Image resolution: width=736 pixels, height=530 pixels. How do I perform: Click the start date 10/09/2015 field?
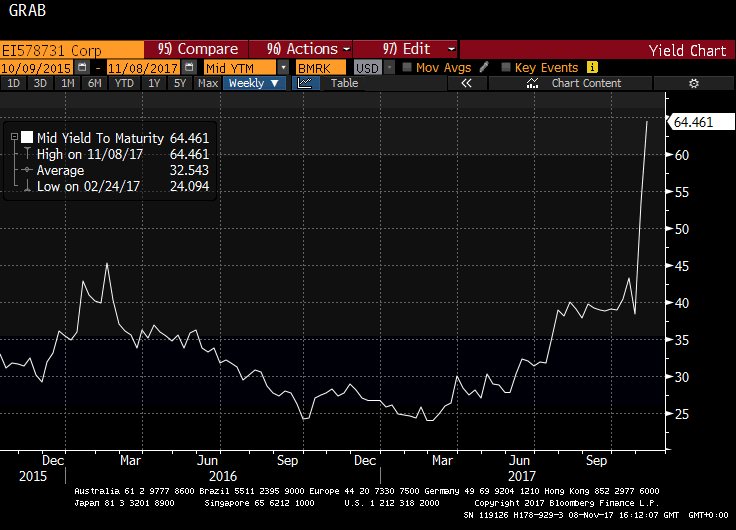(x=37, y=68)
